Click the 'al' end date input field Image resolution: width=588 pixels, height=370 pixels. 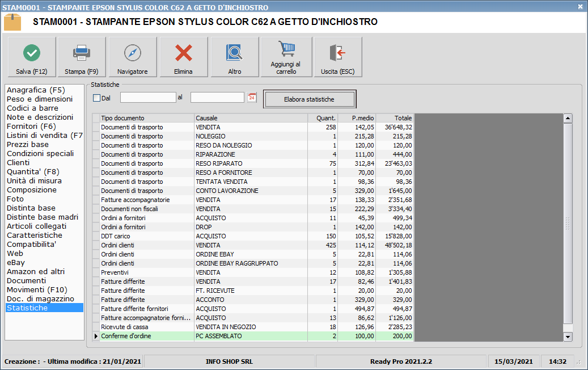pyautogui.click(x=218, y=98)
